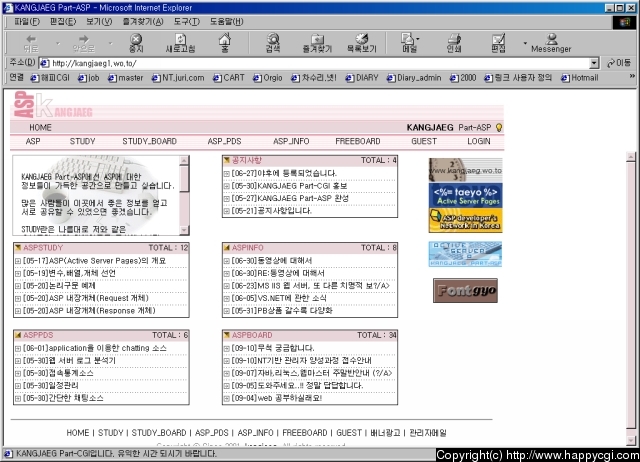Click the Stop (중지) toolbar icon

[x=136, y=43]
